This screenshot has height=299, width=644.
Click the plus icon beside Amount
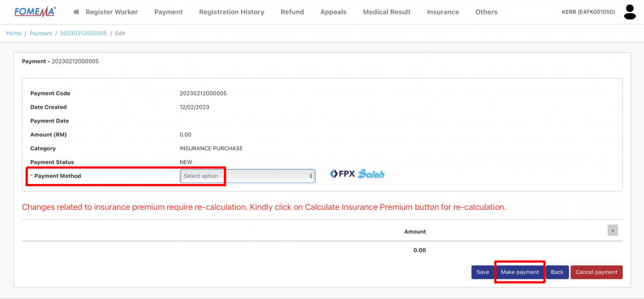(x=612, y=231)
